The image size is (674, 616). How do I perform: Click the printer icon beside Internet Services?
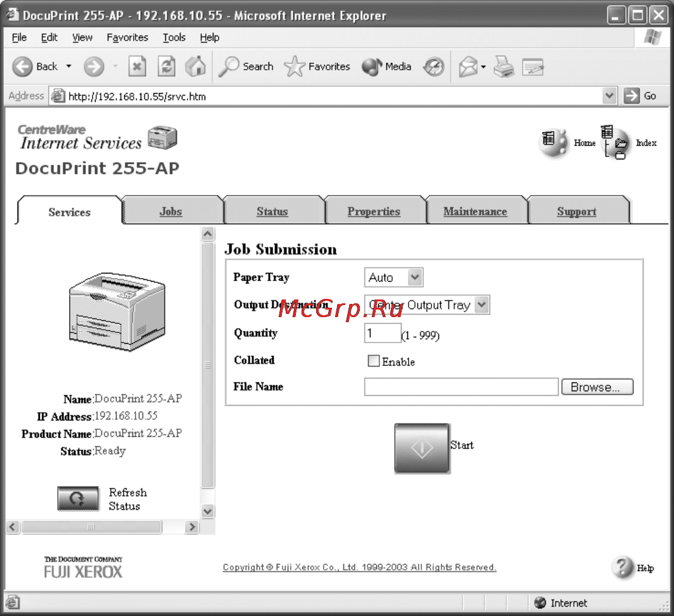162,137
